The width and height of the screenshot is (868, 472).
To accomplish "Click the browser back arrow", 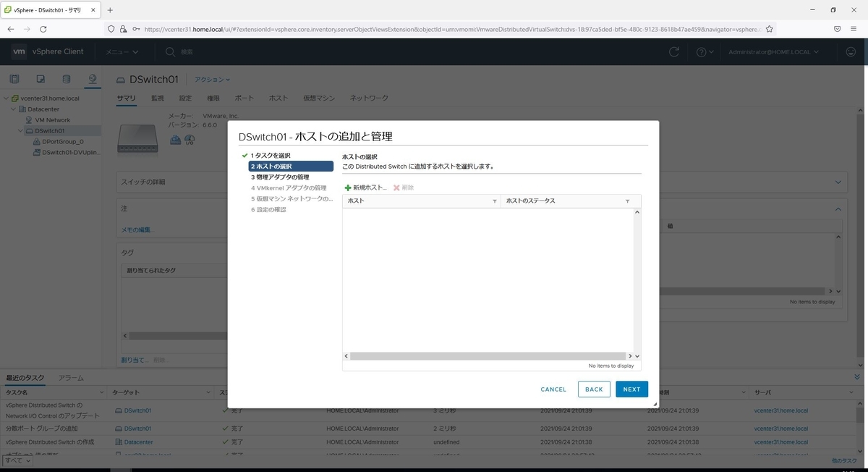I will [10, 29].
